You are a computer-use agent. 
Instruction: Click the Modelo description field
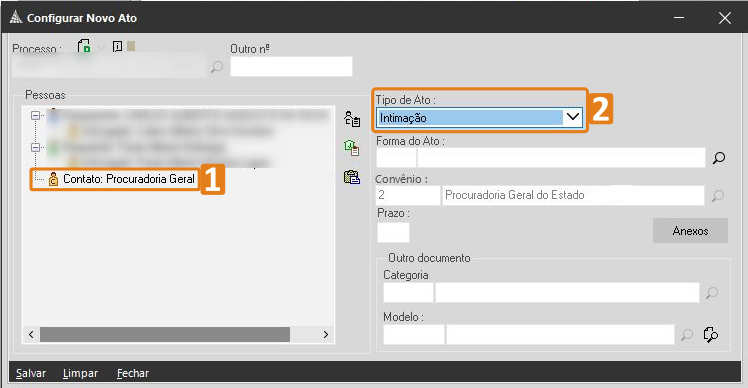click(x=560, y=335)
